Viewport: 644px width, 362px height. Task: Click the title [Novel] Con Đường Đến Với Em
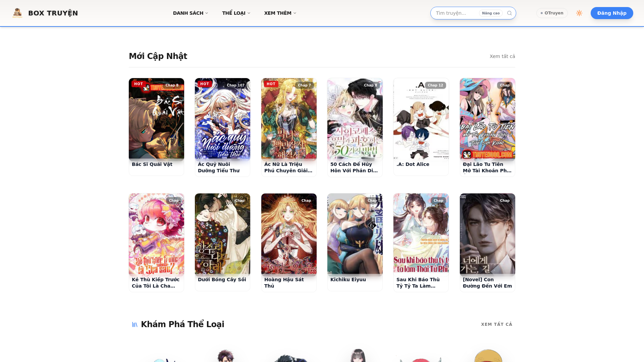point(487,283)
